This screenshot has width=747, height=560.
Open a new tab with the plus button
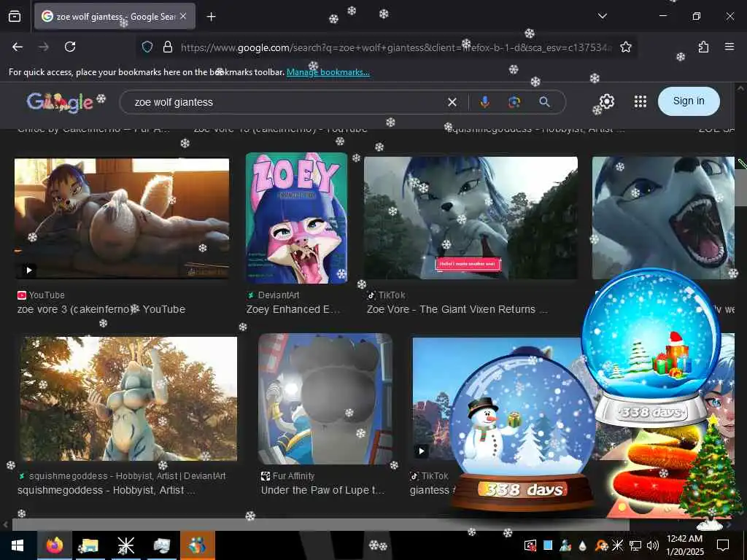211,17
